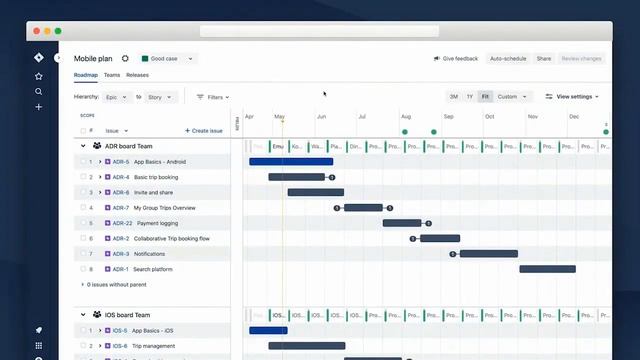Open the Issue column dropdown
The image size is (640, 360).
117,131
